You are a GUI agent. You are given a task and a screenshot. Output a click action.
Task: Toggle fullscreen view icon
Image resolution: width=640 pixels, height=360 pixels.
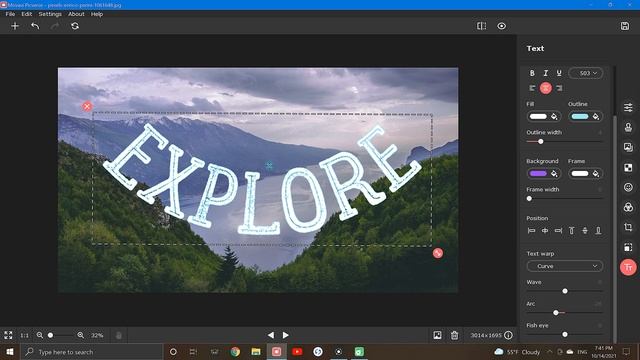coord(8,335)
